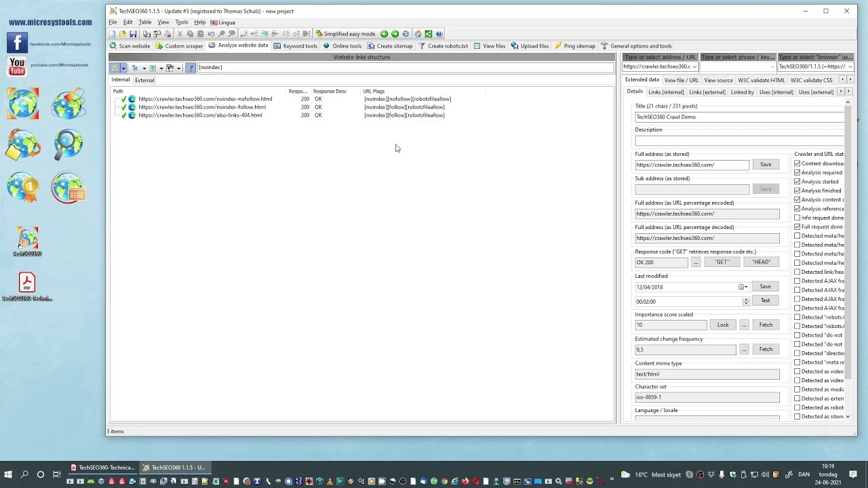
Task: Open the tree view options dropdown arrow
Action: pyautogui.click(x=144, y=68)
